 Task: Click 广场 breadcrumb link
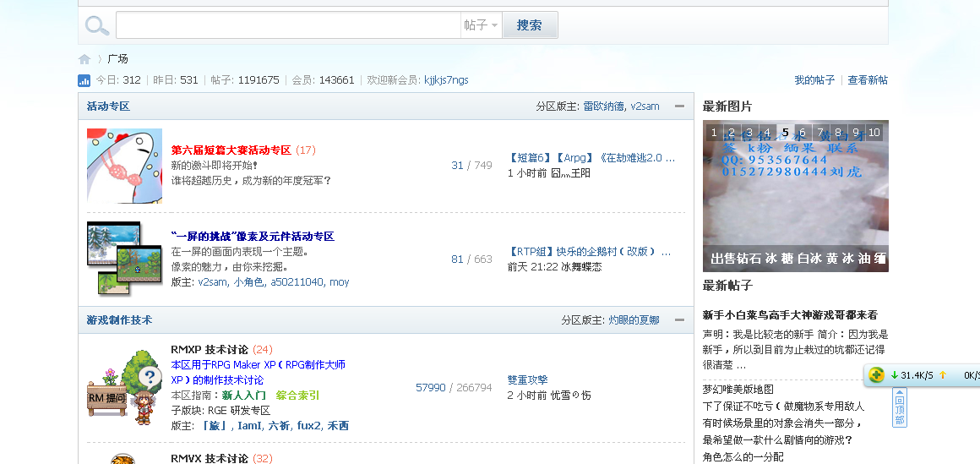(x=117, y=59)
